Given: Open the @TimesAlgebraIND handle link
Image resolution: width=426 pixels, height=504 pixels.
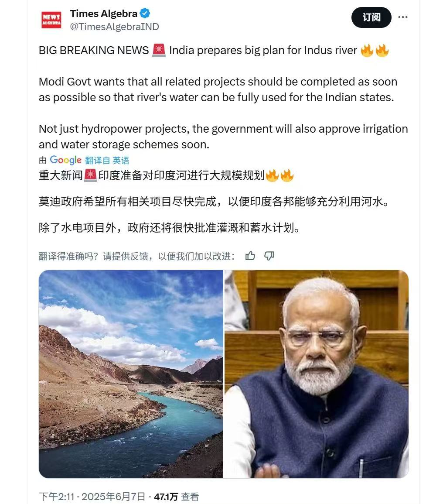Looking at the screenshot, I should tap(114, 27).
